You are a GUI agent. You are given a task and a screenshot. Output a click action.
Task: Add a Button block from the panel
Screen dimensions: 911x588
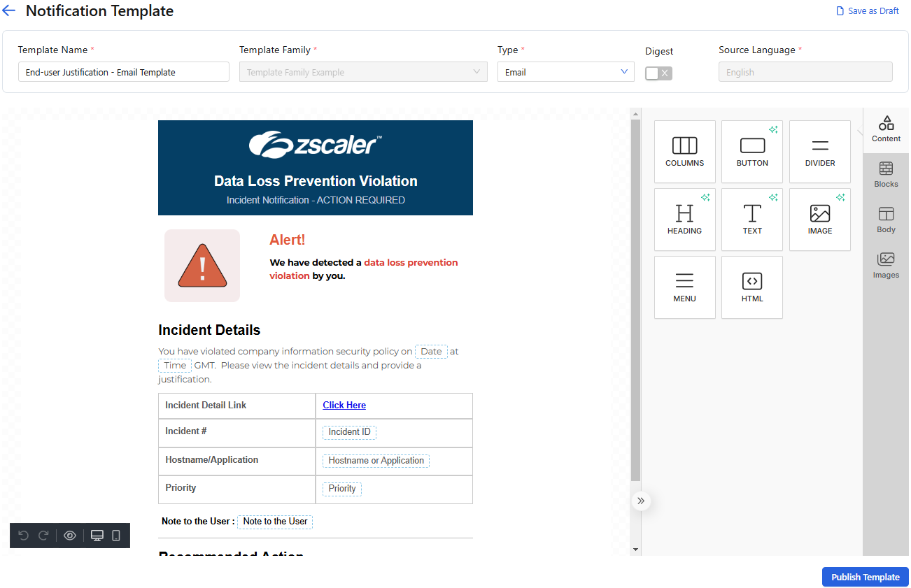click(751, 151)
